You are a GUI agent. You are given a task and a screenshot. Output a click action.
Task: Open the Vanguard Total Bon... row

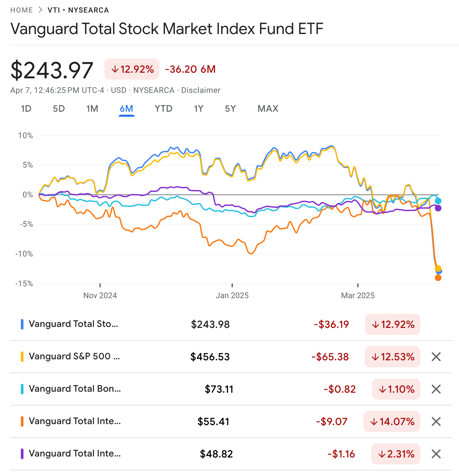75,389
